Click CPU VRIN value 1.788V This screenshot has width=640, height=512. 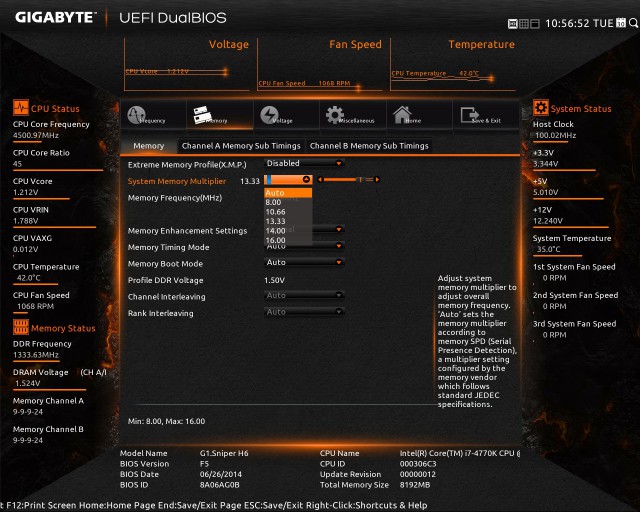pos(25,221)
